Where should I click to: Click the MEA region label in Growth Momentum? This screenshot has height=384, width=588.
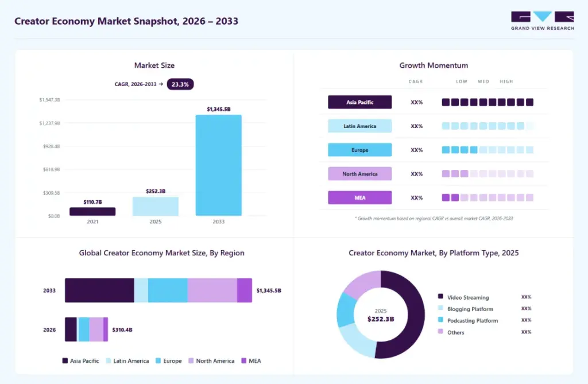[359, 197]
